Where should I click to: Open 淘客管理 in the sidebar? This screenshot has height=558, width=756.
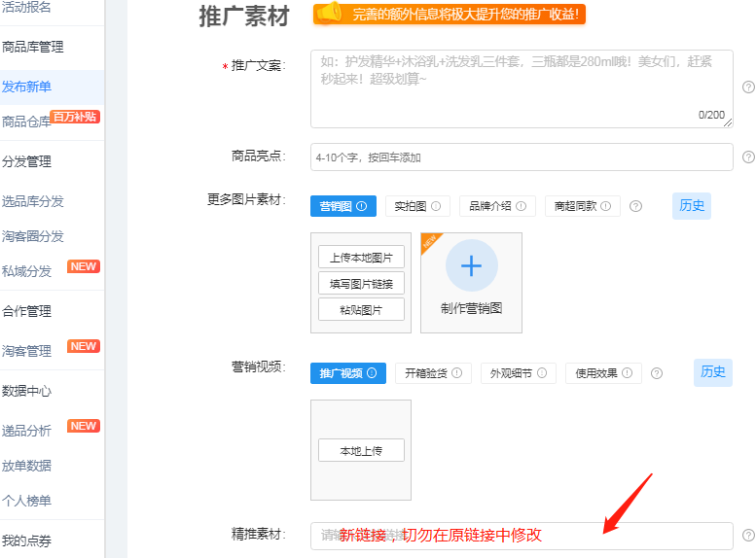click(26, 351)
